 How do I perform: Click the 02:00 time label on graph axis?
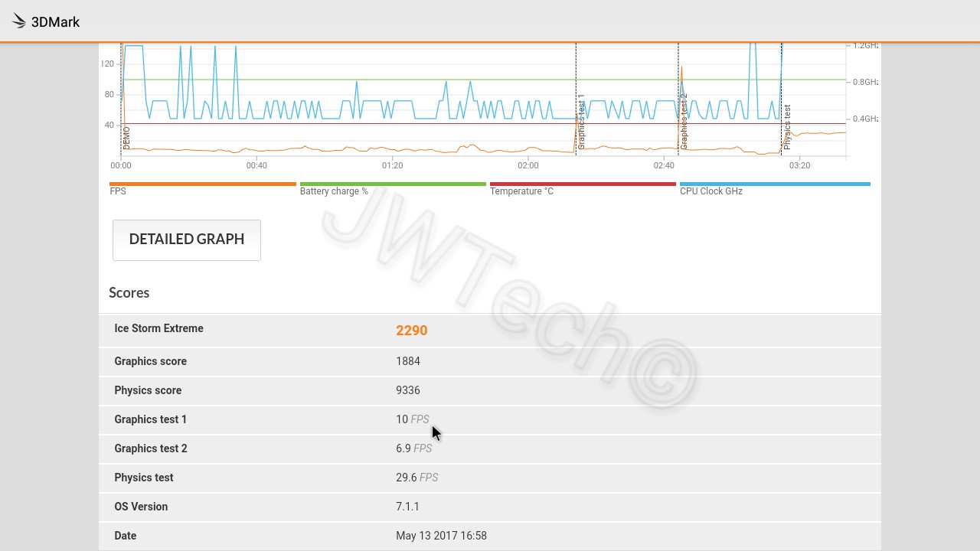[528, 165]
